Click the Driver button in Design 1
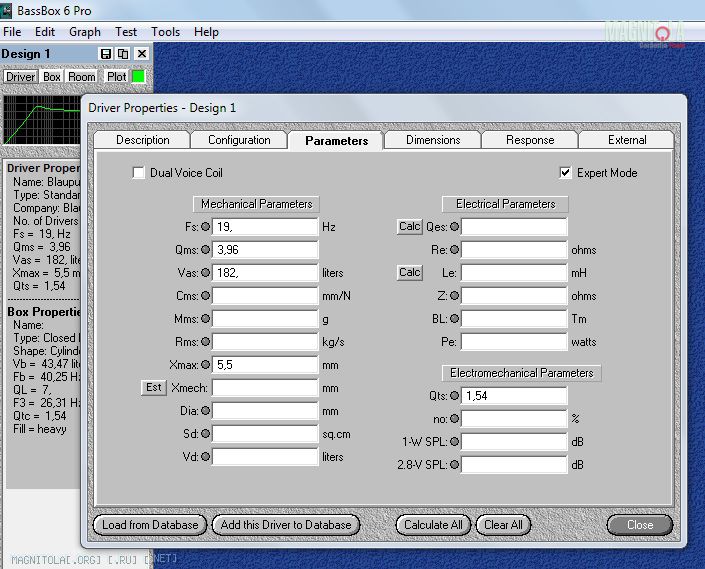 (20, 77)
